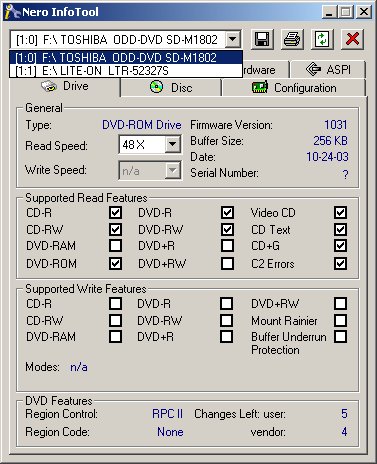The width and height of the screenshot is (377, 464).
Task: Toggle the C2 Errors checkbox
Action: pos(340,263)
